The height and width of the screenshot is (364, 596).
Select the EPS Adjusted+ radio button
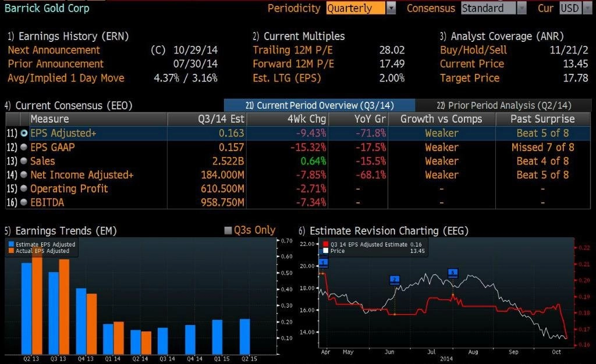(x=24, y=133)
